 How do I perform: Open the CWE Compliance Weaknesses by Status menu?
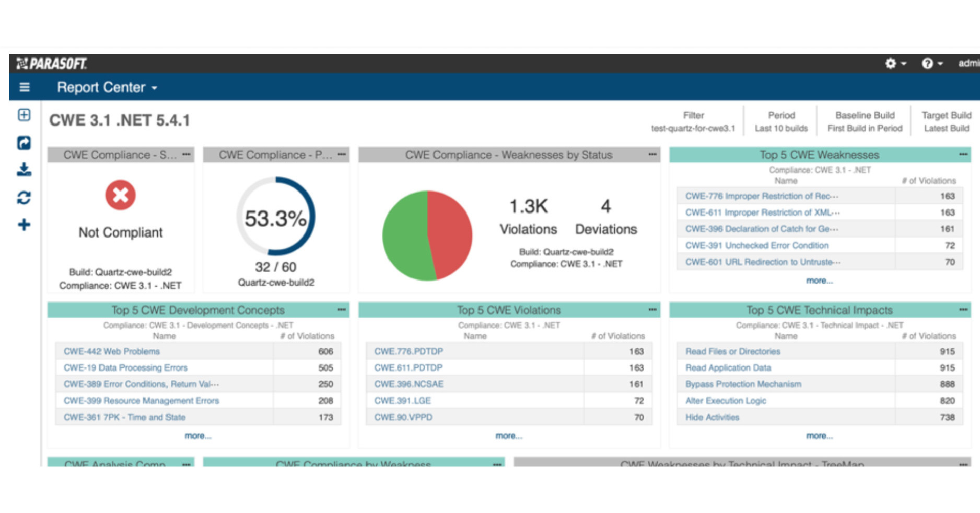[x=652, y=155]
